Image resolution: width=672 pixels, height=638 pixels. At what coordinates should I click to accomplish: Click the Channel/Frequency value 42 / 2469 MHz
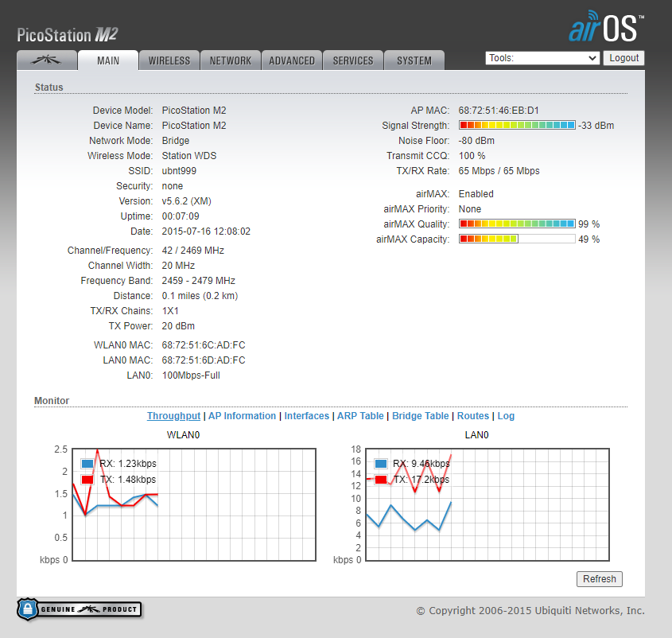[x=193, y=251]
